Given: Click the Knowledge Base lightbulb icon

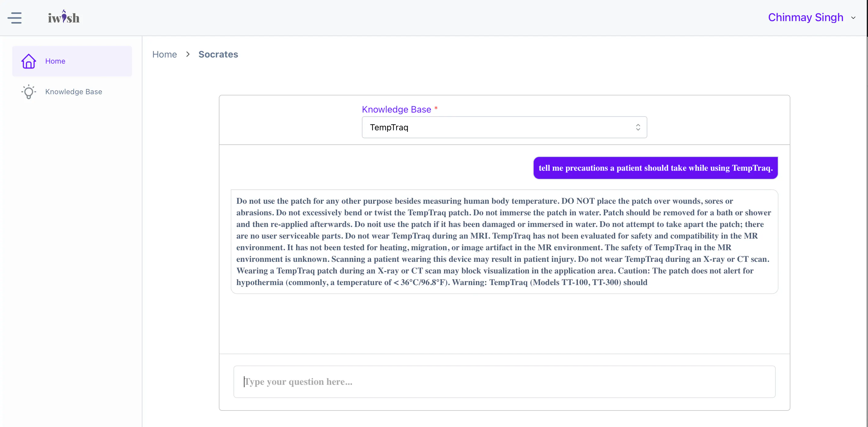Looking at the screenshot, I should pyautogui.click(x=29, y=91).
